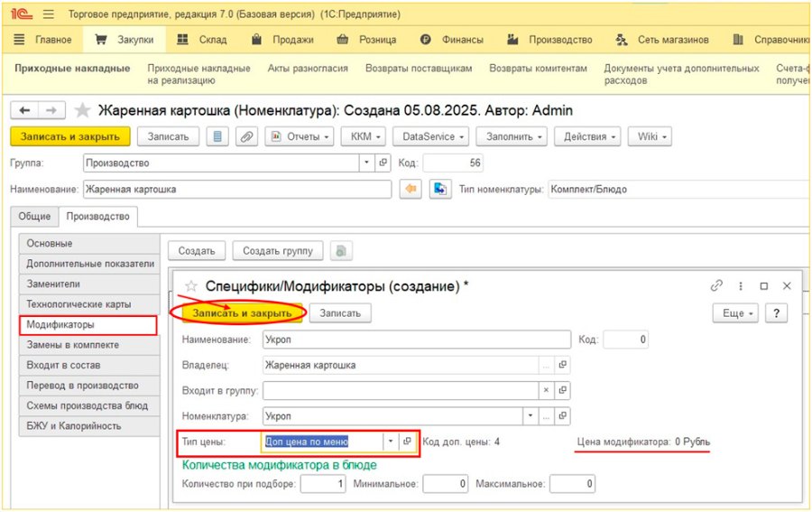This screenshot has height=512, width=812.
Task: Click the Наименование field containing Укроп
Action: point(417,340)
